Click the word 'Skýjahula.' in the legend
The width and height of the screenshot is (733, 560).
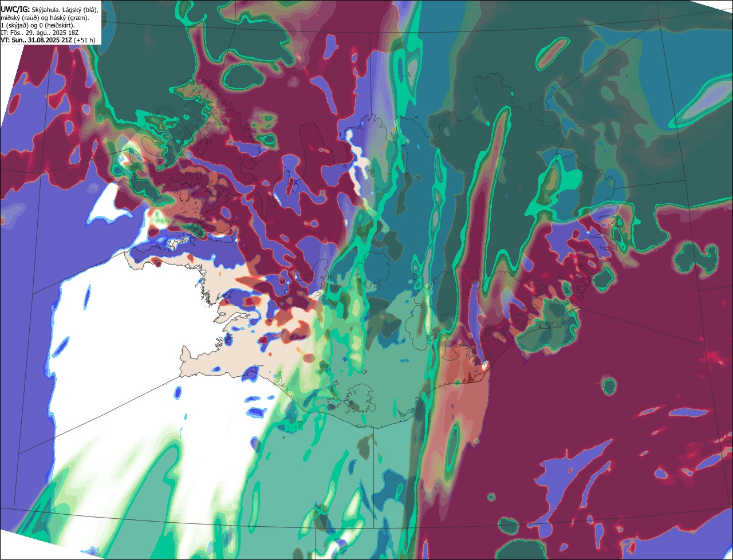(x=46, y=10)
